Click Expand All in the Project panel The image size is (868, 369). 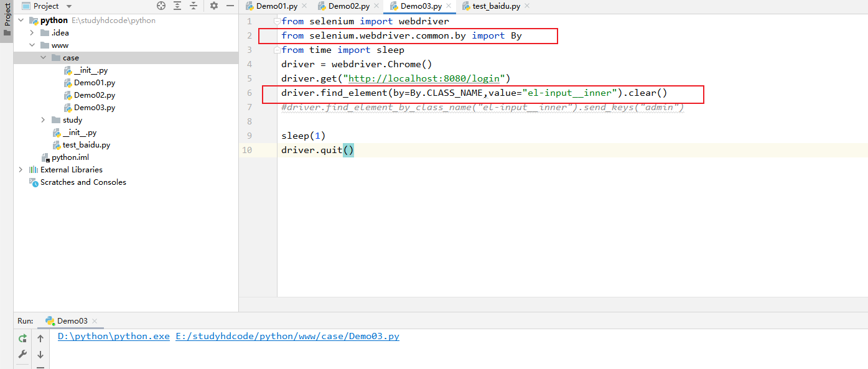[x=176, y=6]
